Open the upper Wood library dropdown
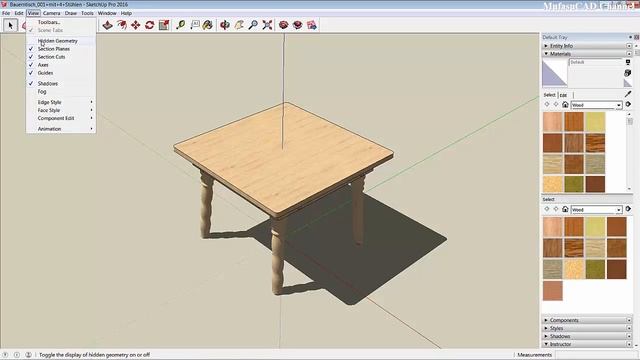This screenshot has width=640, height=360. tap(596, 105)
